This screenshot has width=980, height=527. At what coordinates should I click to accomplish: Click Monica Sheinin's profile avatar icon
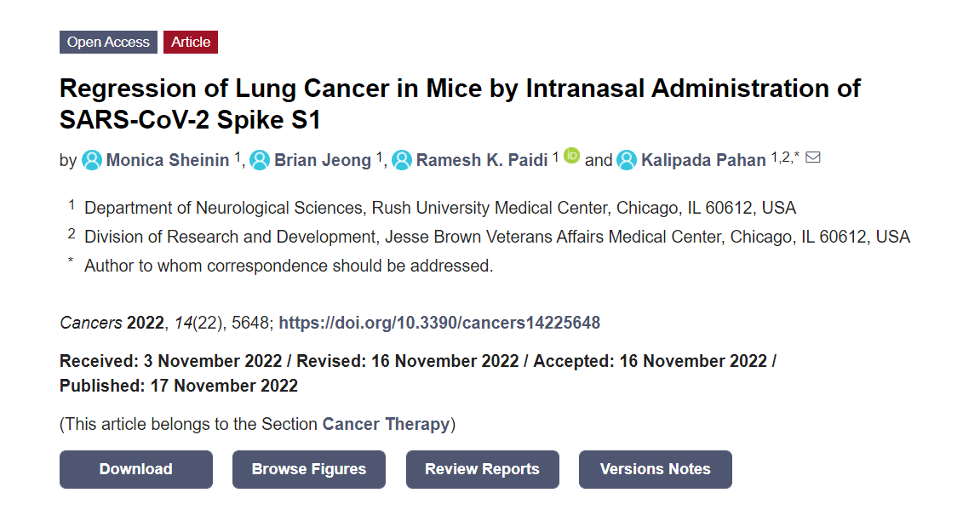(x=92, y=160)
